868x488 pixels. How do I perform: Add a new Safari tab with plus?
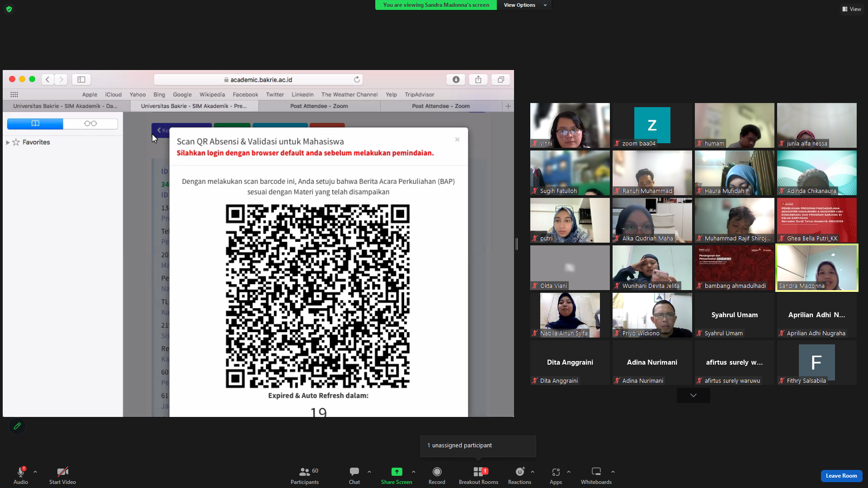508,106
